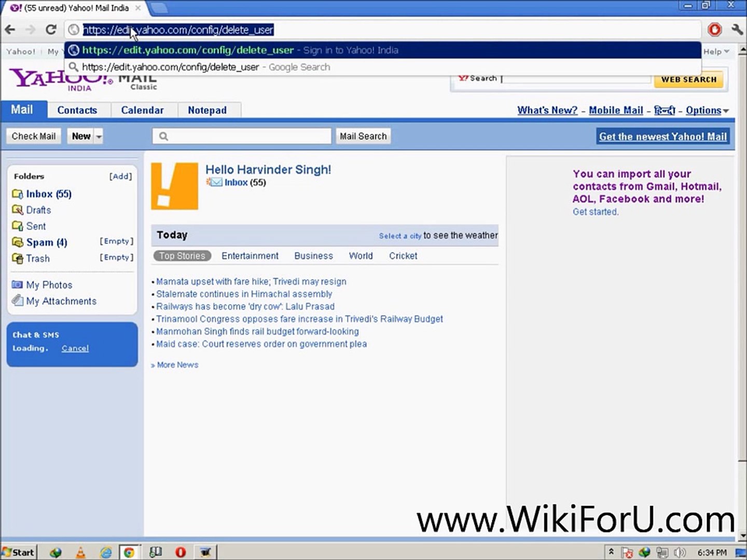Open the Mail tab
The height and width of the screenshot is (560, 747).
[x=22, y=110]
